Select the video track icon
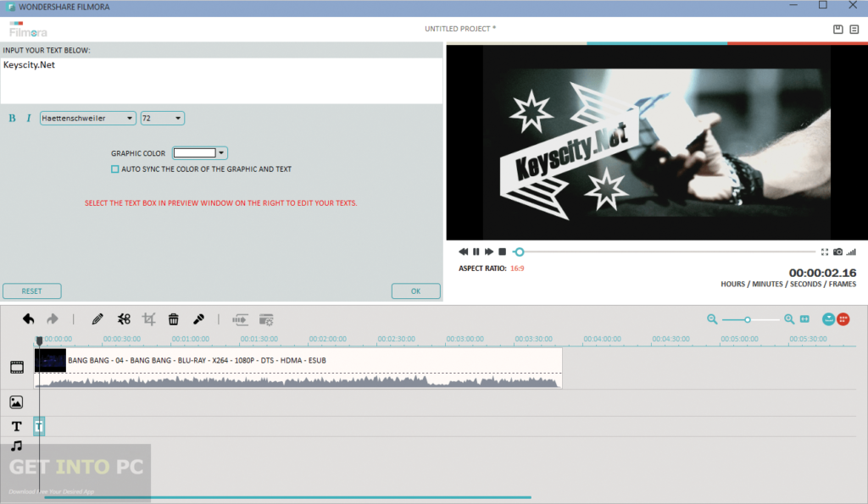868x504 pixels. click(x=17, y=368)
